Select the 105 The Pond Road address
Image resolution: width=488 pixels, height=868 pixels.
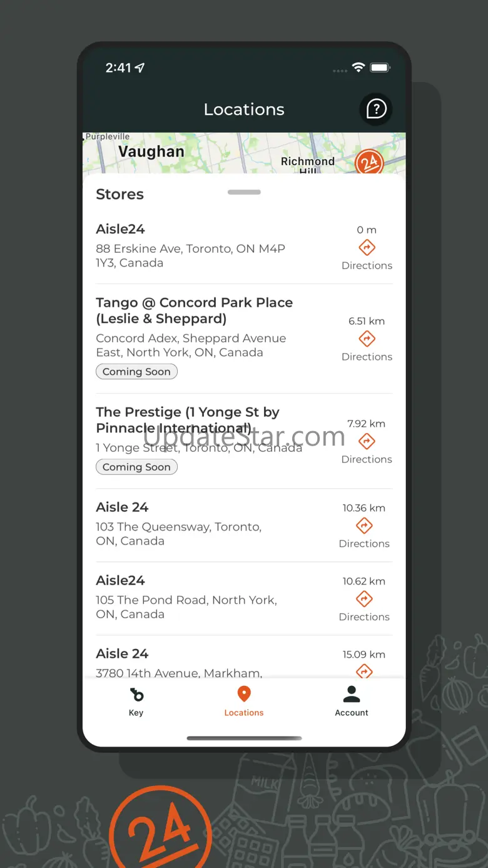(186, 607)
